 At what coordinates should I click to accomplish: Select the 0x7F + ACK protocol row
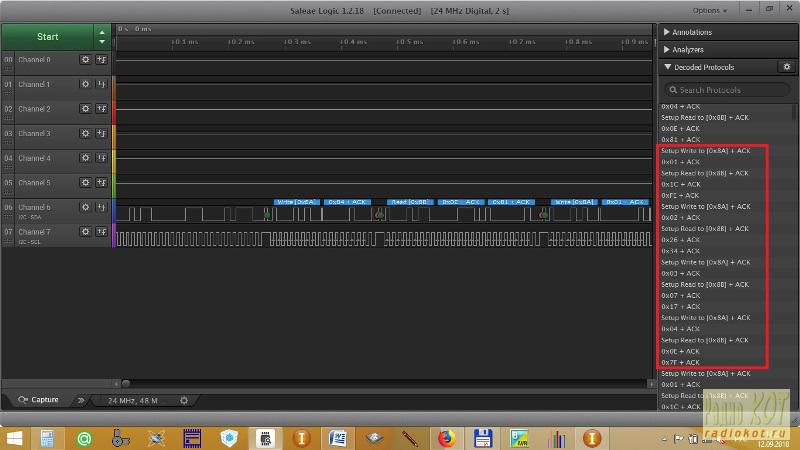point(680,362)
